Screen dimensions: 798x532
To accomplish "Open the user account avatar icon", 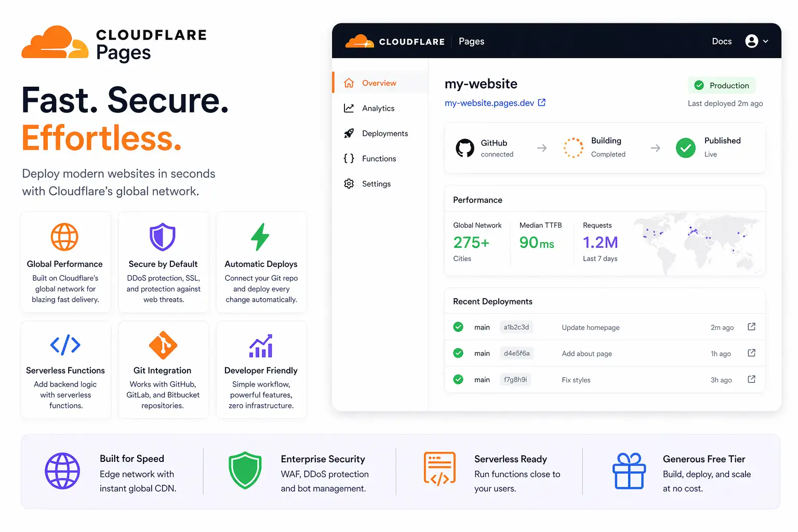I will pyautogui.click(x=752, y=41).
